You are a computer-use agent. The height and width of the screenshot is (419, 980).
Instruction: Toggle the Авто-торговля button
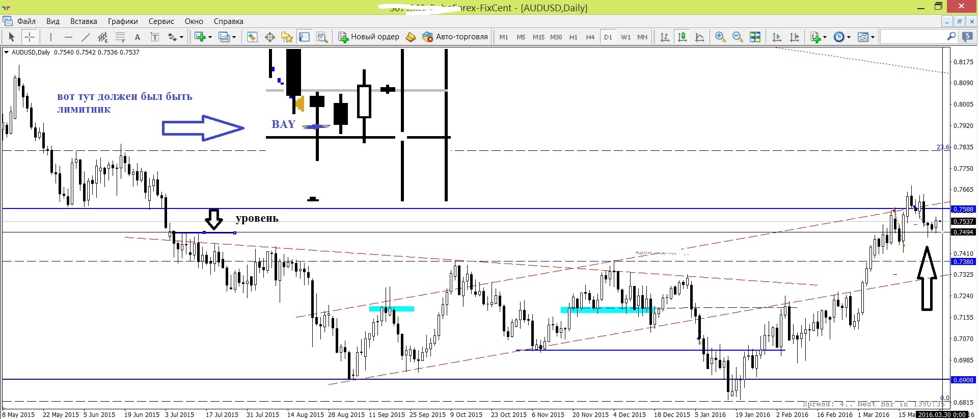455,37
